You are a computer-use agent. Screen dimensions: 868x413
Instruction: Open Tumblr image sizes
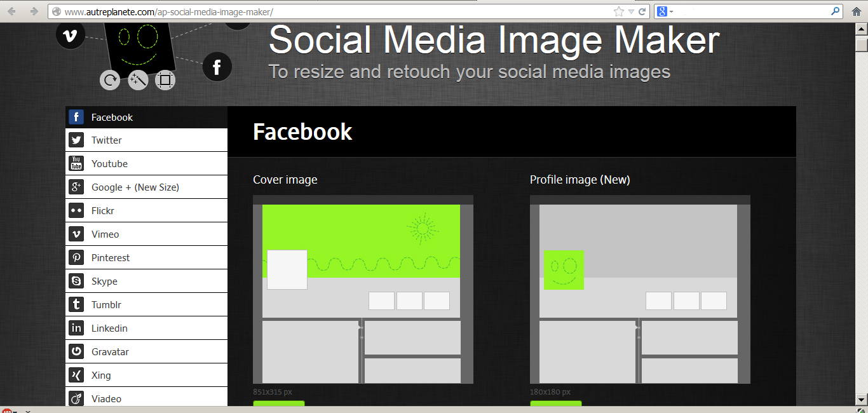tap(146, 305)
